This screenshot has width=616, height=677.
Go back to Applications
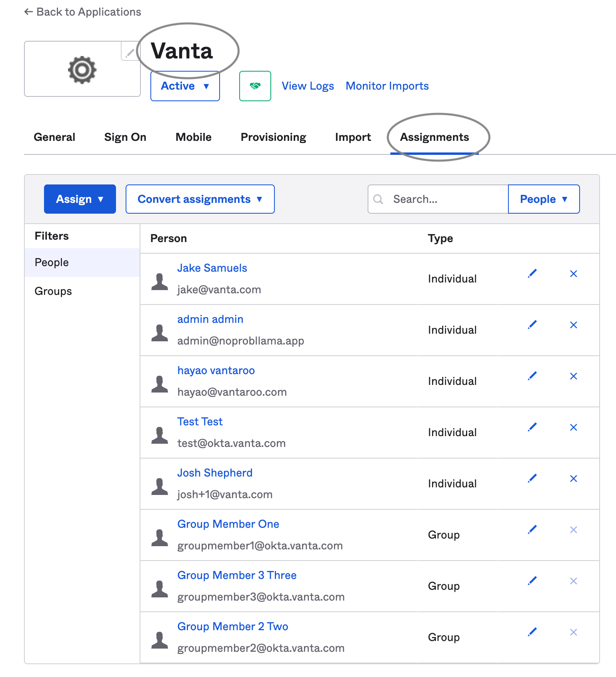tap(82, 12)
